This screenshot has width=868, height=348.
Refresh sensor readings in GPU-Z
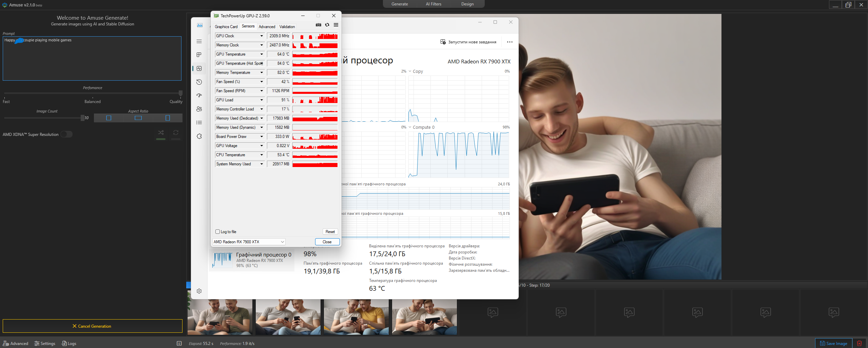tap(327, 25)
